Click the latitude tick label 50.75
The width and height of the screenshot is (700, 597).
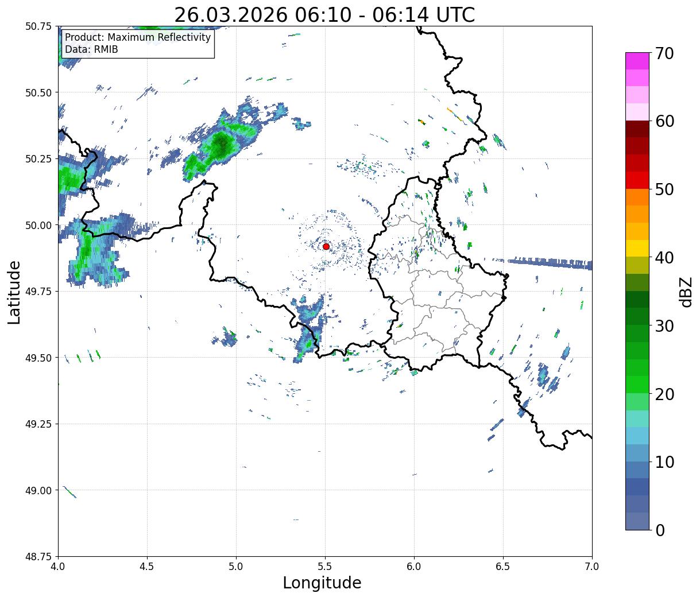(x=38, y=26)
